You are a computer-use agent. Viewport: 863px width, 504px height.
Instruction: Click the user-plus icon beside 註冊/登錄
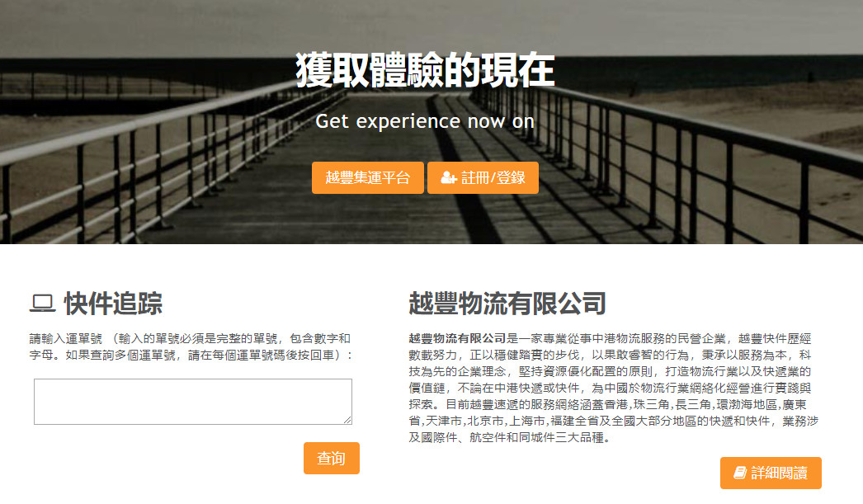pyautogui.click(x=449, y=177)
